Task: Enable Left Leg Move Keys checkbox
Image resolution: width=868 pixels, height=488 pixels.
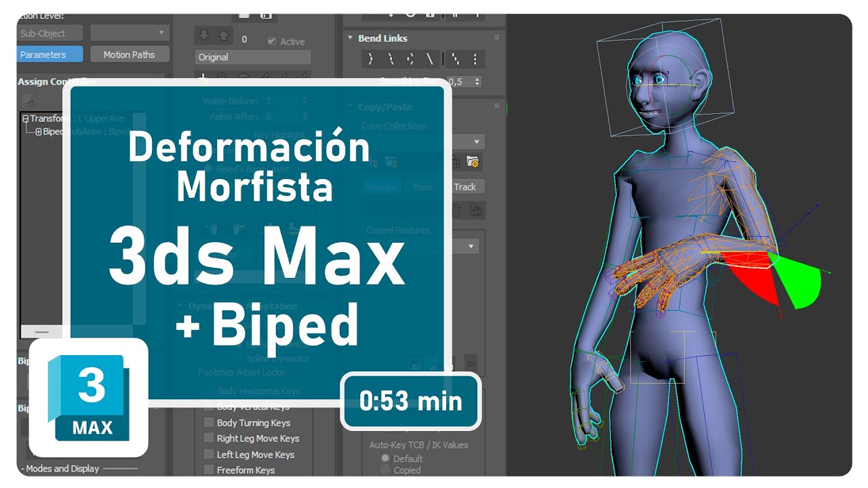Action: point(209,454)
